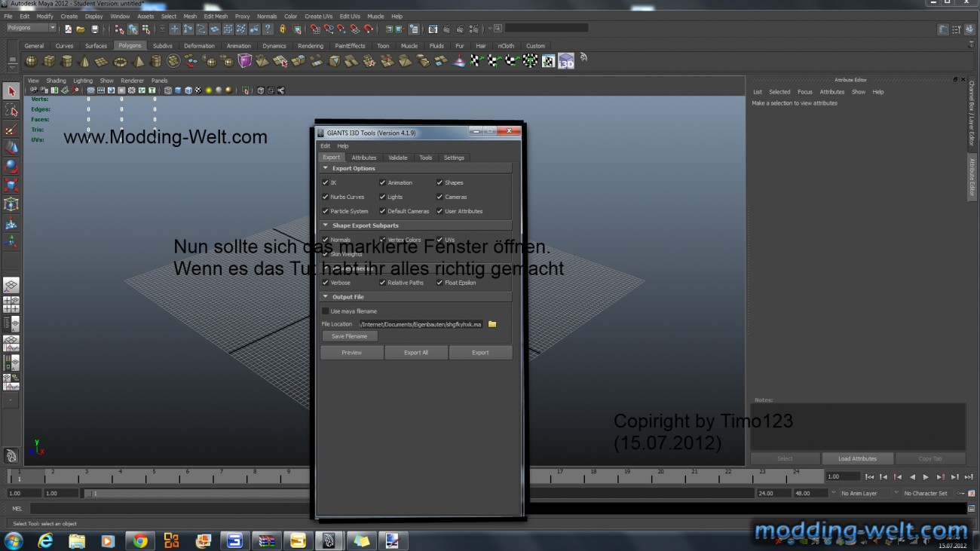This screenshot has height=551, width=980.
Task: Click the polygon cone shelf icon
Action: click(x=84, y=61)
